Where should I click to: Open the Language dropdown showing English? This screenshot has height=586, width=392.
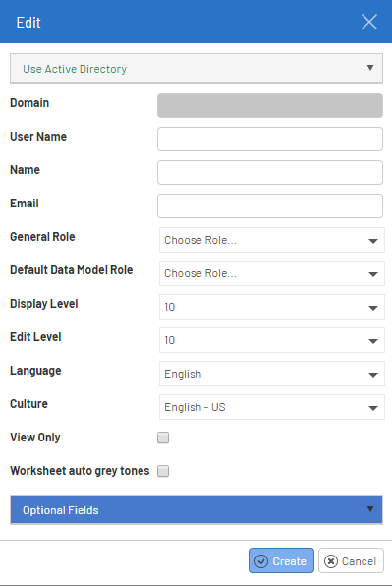(272, 374)
